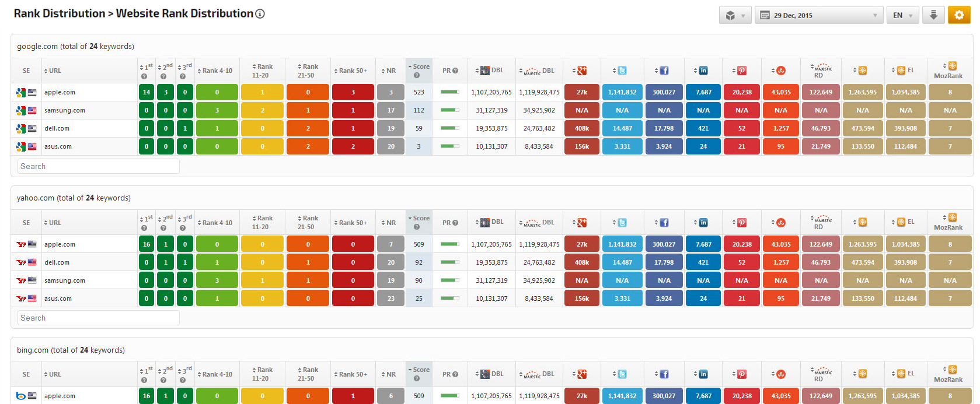Screen dimensions: 980x404
Task: Click PR help icon in google.com table
Action: 455,71
